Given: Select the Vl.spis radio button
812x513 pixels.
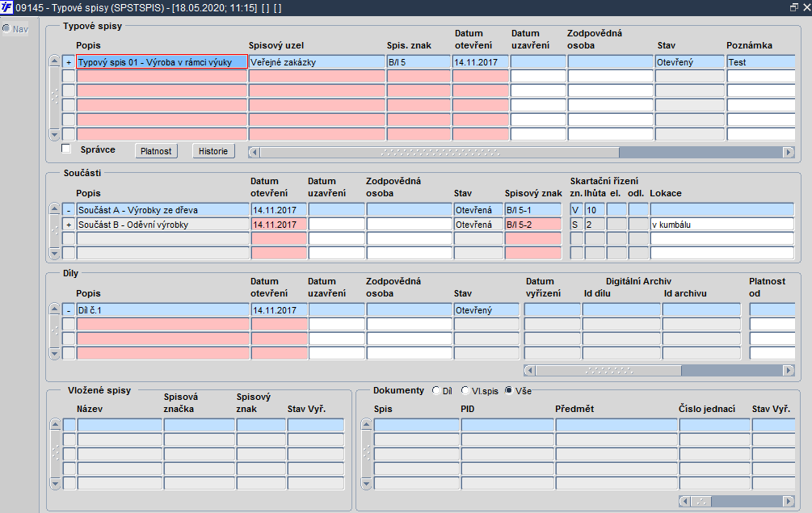Looking at the screenshot, I should 465,390.
